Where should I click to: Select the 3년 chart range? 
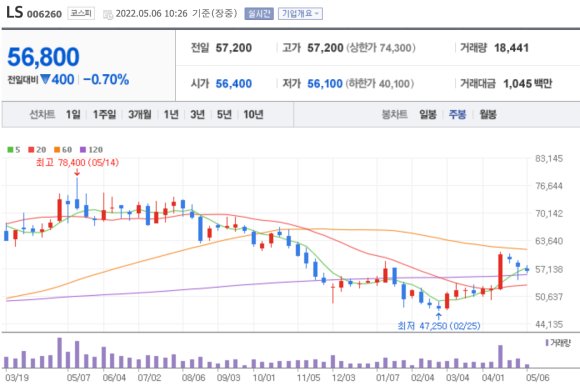(197, 115)
